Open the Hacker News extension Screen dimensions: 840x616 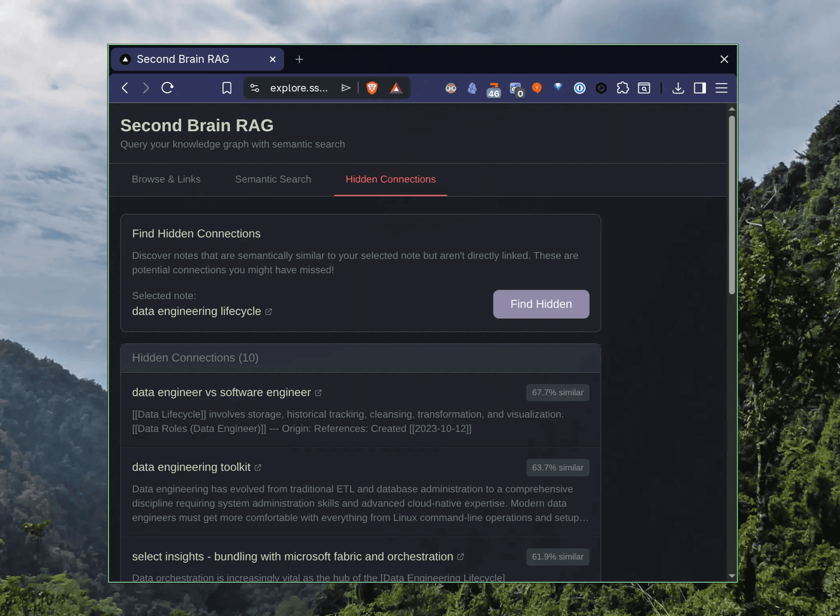click(x=537, y=88)
